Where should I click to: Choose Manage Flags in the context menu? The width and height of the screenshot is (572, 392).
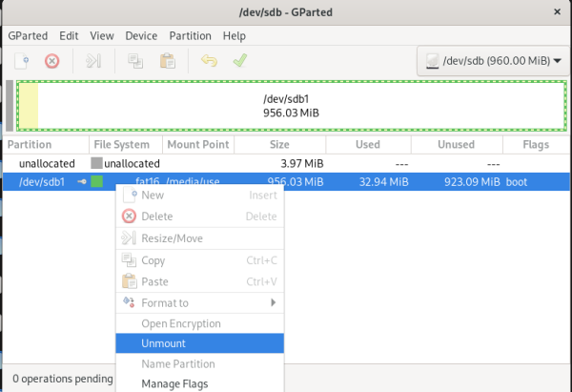[174, 383]
